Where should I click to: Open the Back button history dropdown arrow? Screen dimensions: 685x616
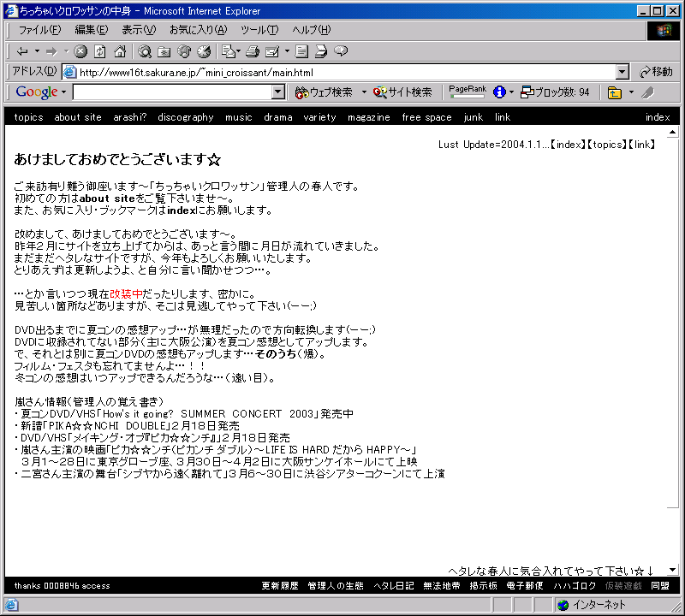tap(37, 51)
